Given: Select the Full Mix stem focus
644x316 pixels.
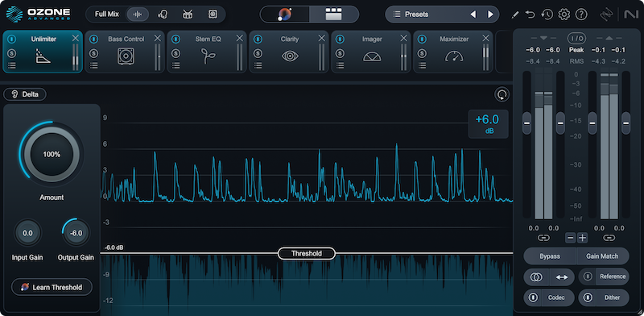Looking at the screenshot, I should [x=107, y=14].
